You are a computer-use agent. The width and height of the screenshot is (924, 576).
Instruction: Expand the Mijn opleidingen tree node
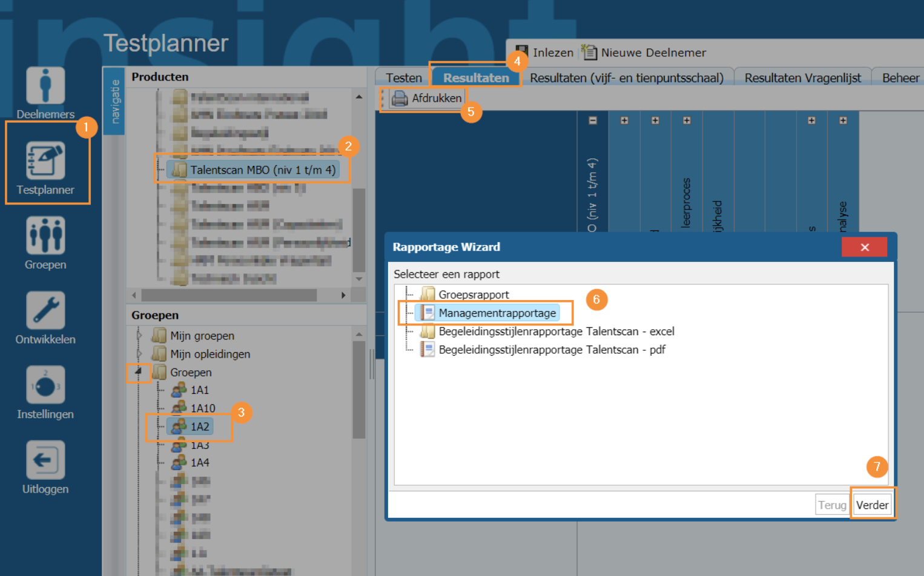click(x=139, y=353)
